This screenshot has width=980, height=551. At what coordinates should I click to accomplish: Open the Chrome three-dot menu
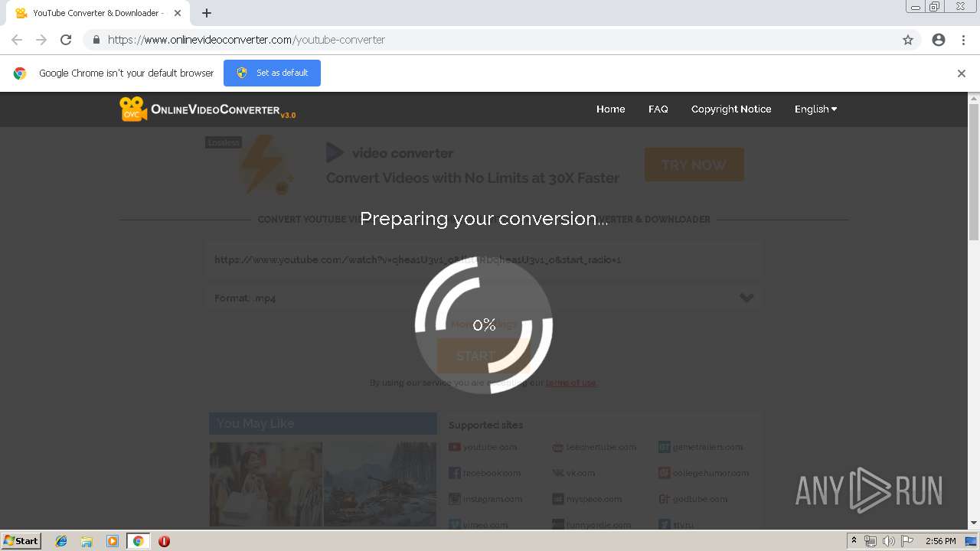(x=963, y=40)
